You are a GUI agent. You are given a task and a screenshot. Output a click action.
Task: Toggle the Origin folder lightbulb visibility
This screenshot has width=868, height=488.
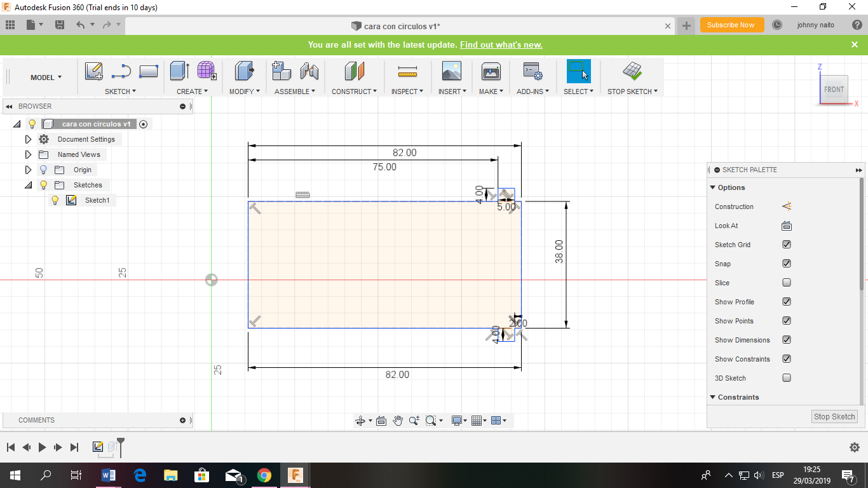coord(43,170)
